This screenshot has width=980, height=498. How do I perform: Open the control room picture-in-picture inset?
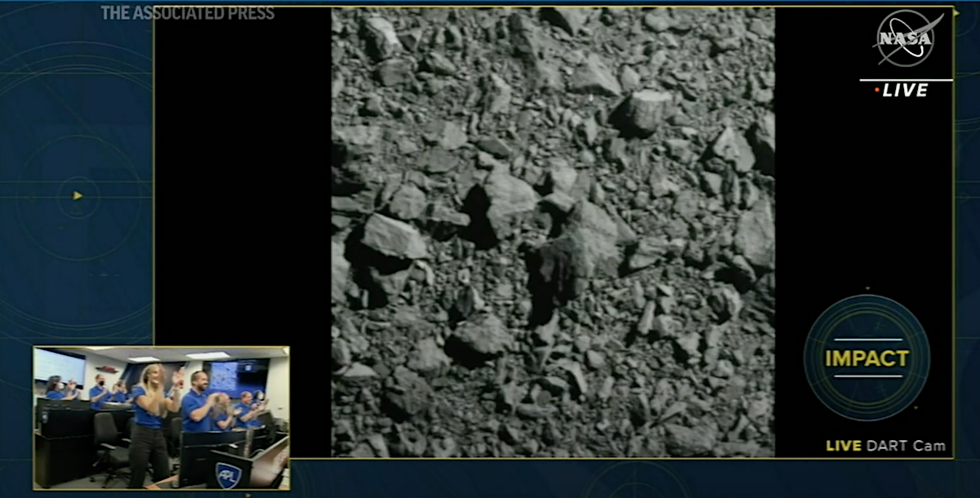tap(161, 418)
